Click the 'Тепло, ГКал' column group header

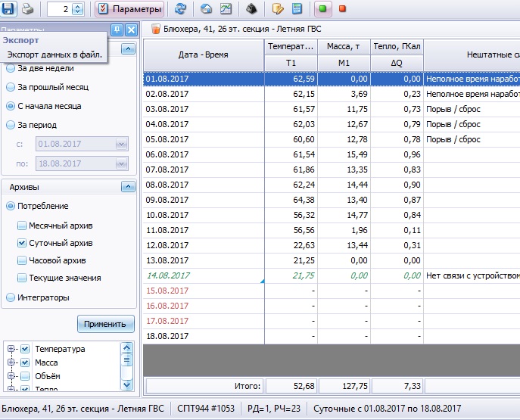397,47
